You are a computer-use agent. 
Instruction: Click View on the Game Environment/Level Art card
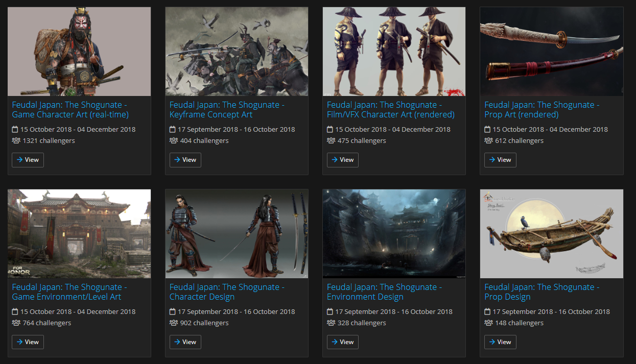pyautogui.click(x=28, y=342)
